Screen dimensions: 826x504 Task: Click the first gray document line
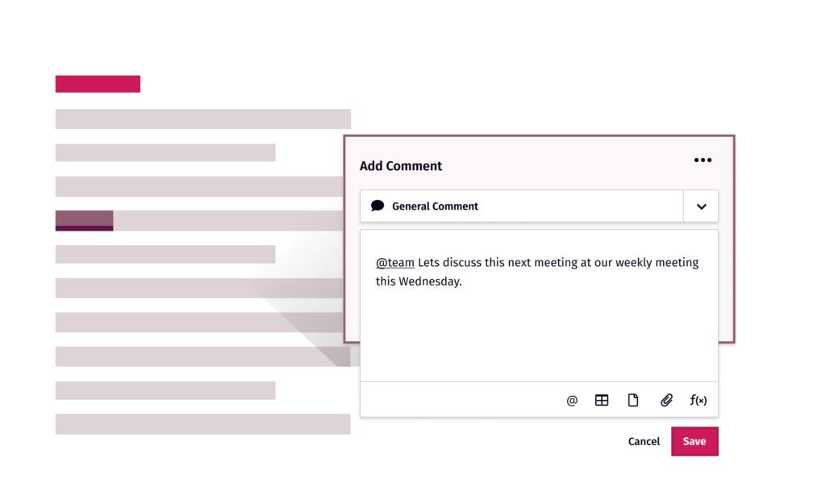pyautogui.click(x=202, y=119)
